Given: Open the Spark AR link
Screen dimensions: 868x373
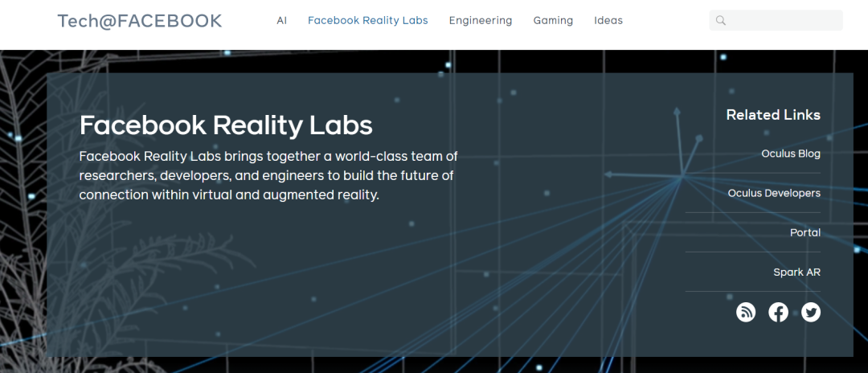Looking at the screenshot, I should point(796,273).
